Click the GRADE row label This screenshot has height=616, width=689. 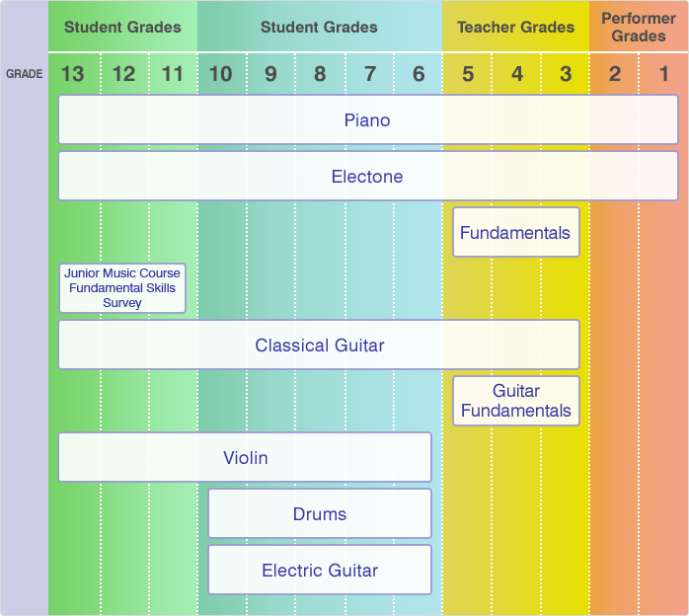pos(24,74)
